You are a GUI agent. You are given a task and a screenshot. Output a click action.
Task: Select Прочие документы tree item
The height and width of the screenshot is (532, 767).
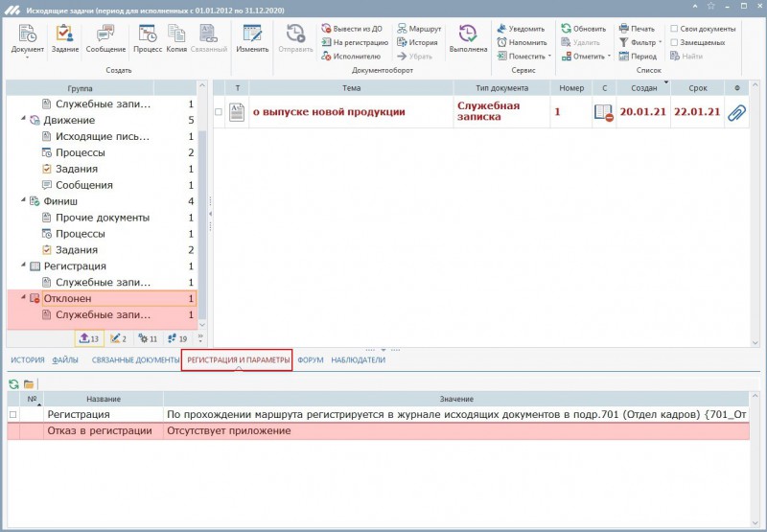103,218
